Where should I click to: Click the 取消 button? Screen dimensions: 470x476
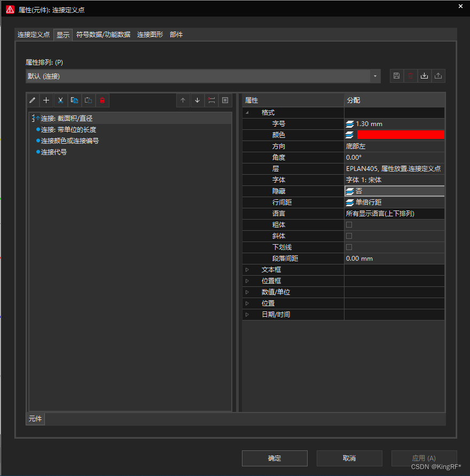[349, 458]
